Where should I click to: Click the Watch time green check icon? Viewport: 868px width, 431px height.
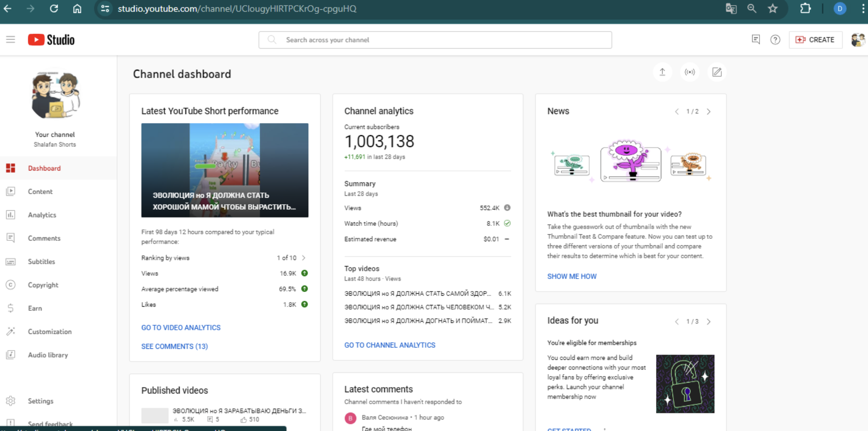tap(507, 223)
